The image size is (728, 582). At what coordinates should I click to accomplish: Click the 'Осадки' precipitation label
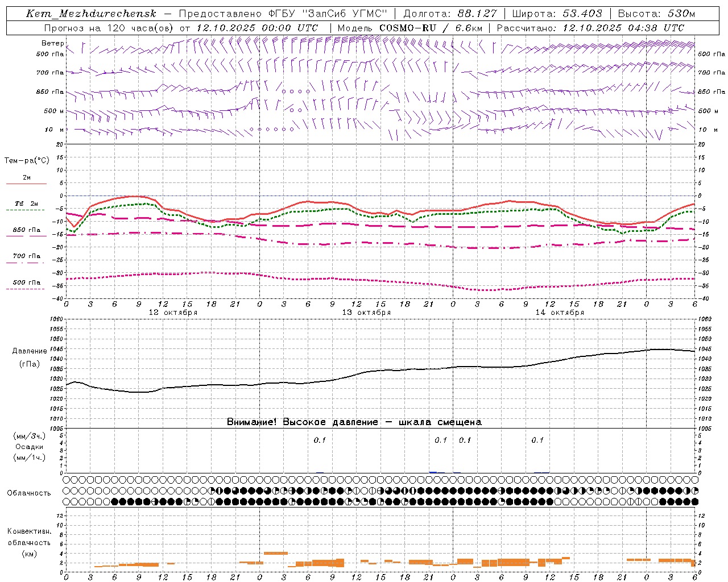pyautogui.click(x=30, y=447)
